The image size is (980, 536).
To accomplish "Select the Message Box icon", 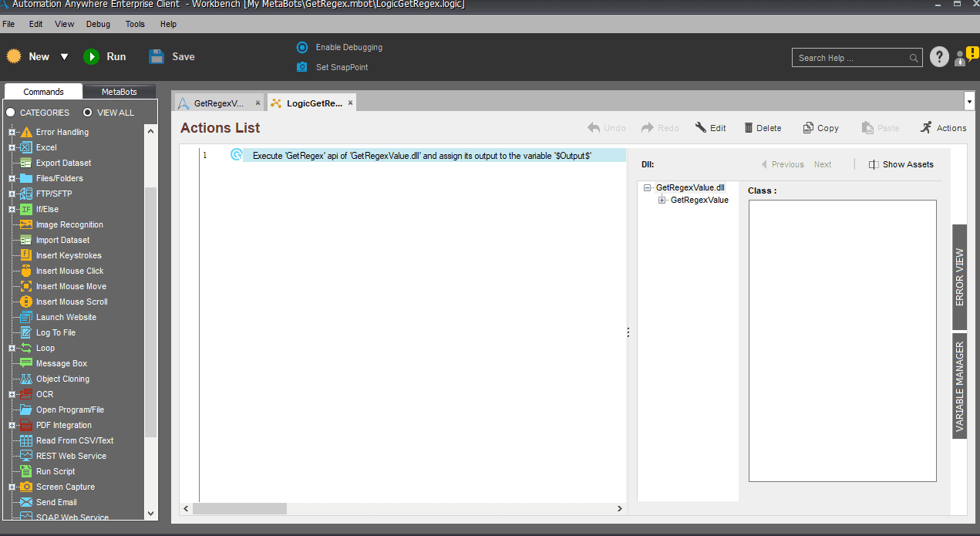I will pyautogui.click(x=26, y=363).
